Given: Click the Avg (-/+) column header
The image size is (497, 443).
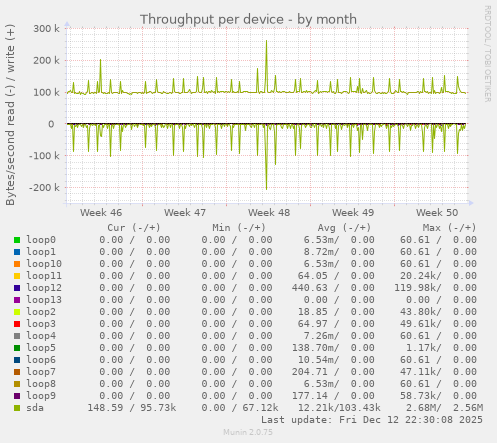Looking at the screenshot, I should pyautogui.click(x=344, y=228).
